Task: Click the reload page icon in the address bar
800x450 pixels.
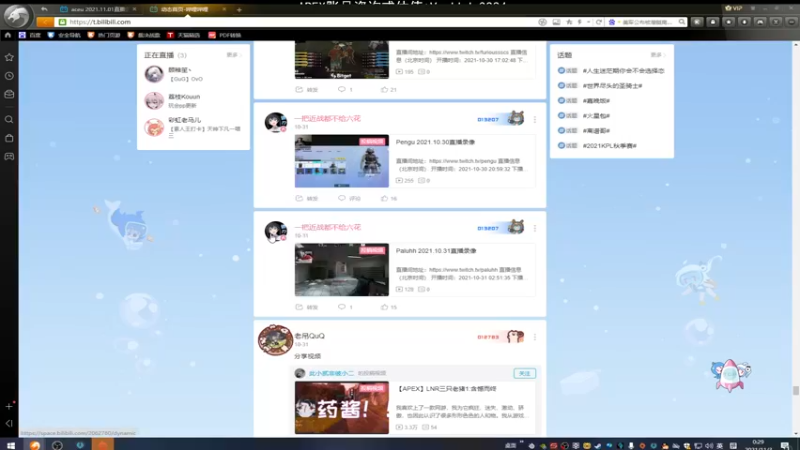Action: tap(599, 22)
